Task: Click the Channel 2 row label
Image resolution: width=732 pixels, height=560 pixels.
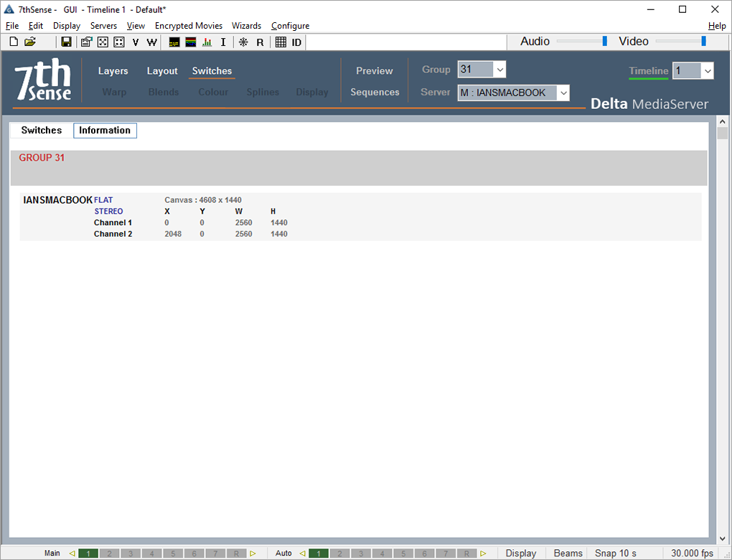Action: 113,234
